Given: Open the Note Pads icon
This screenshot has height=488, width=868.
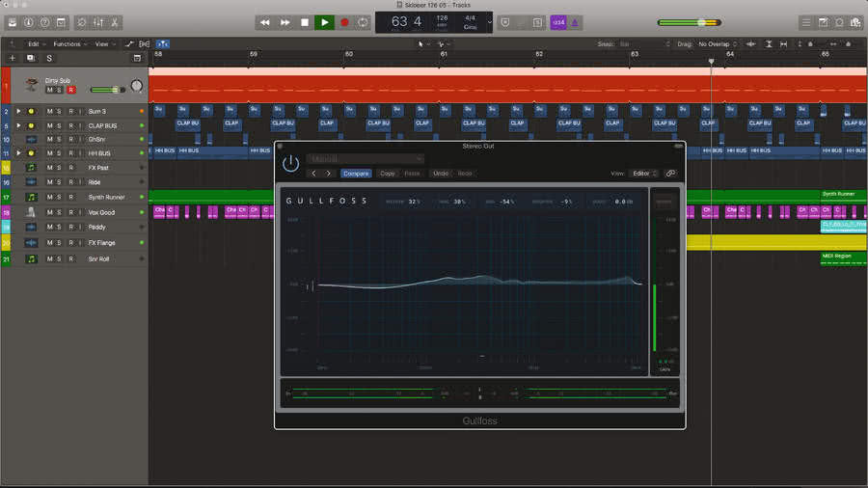Looking at the screenshot, I should [824, 23].
